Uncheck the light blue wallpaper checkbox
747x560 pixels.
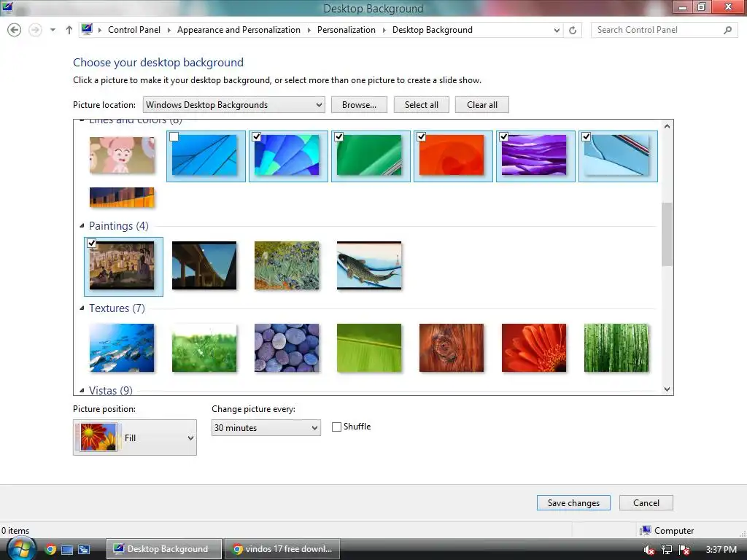pos(586,136)
